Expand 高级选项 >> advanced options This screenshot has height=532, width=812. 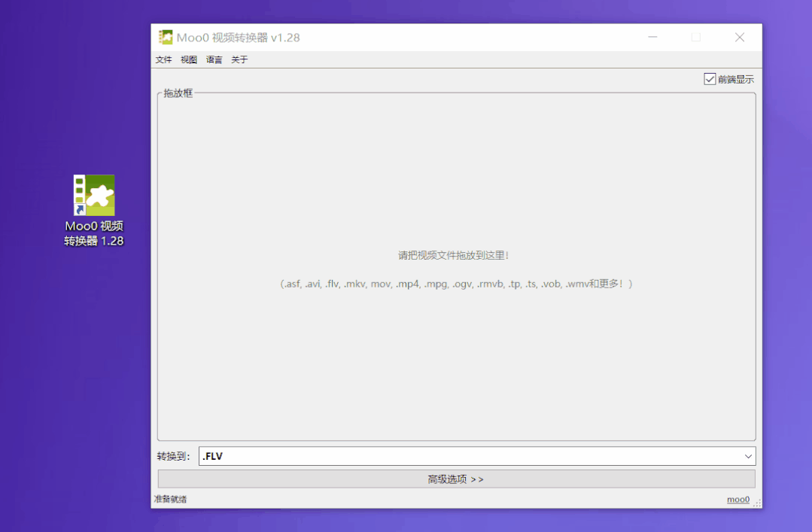[x=456, y=479]
